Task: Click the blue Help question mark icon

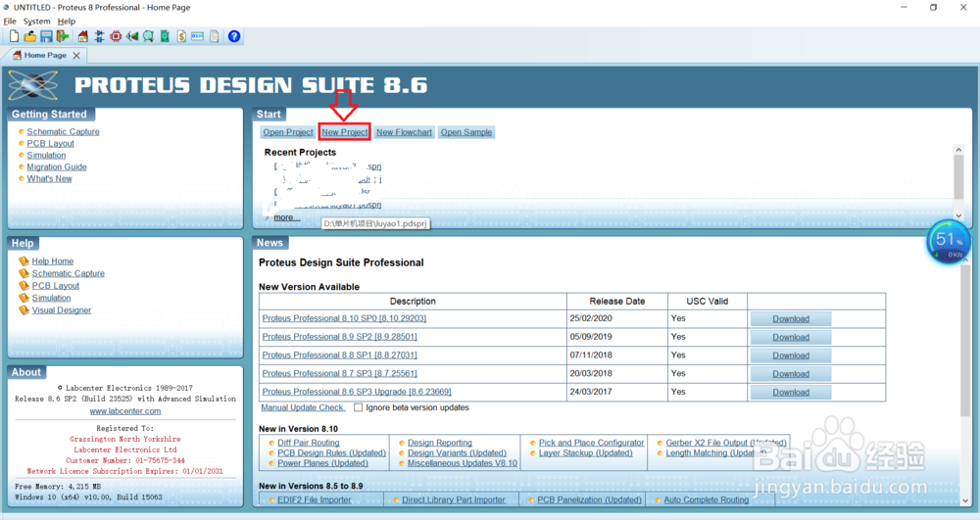Action: [x=234, y=36]
